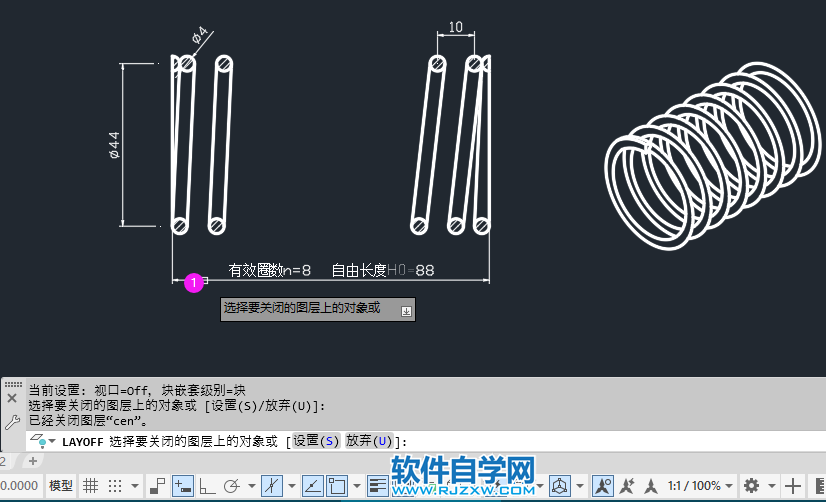826x502 pixels.
Task: Choose the 放弃(U) command option
Action: coord(369,441)
